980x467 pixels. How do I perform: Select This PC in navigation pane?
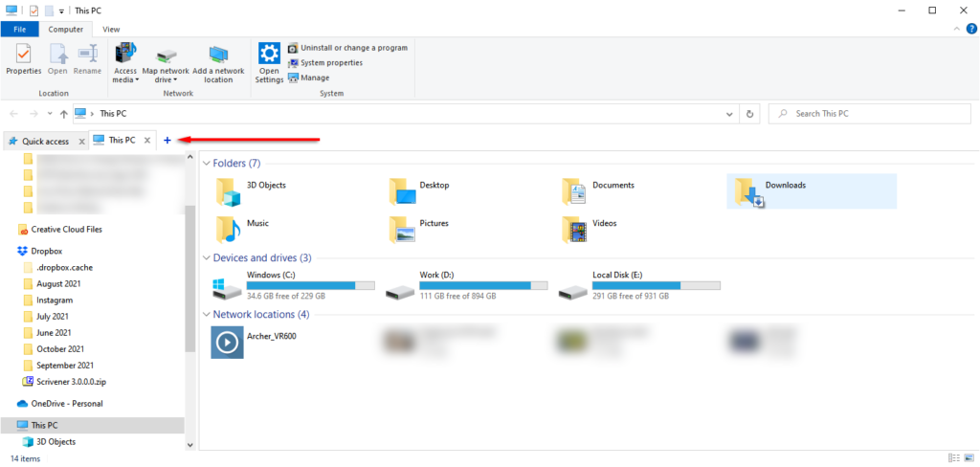(x=93, y=425)
